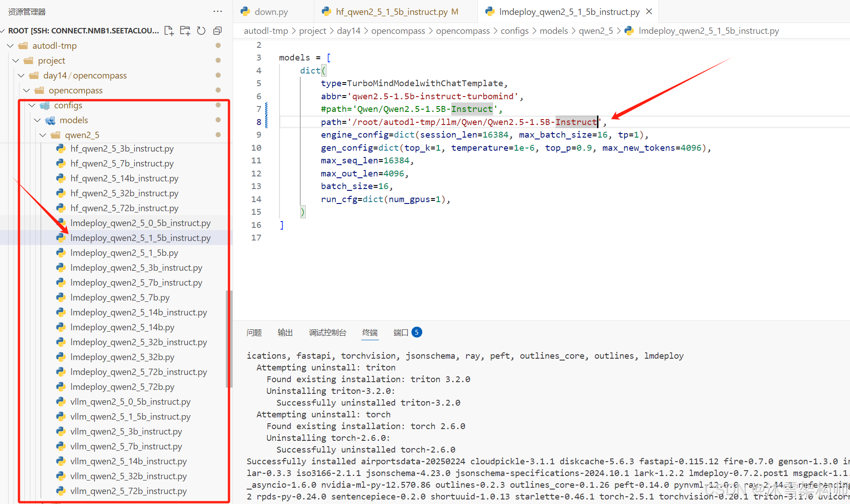Open lmdeploy_qwen2_5_32b.py file
The height and width of the screenshot is (504, 850).
[122, 357]
